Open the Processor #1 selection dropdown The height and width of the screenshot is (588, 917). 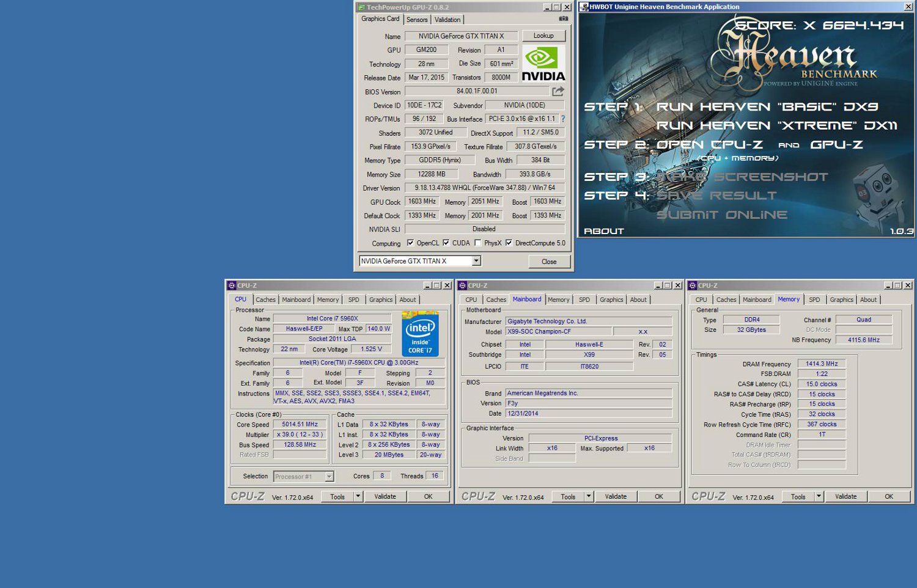[329, 477]
